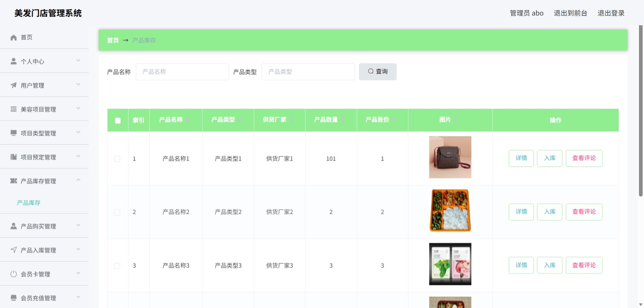This screenshot has height=308, width=644.
Task: Click 详情 for 产品名称2
Action: (x=521, y=212)
